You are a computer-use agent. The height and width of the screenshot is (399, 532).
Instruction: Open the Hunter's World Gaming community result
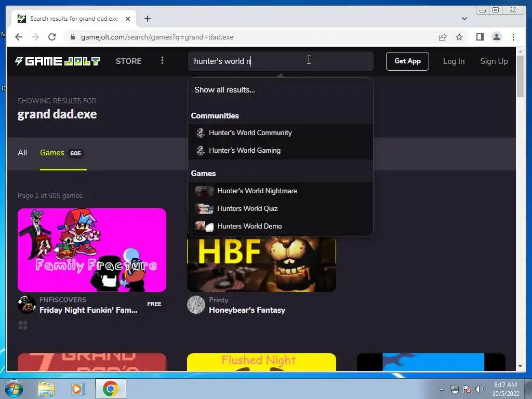tap(281, 150)
